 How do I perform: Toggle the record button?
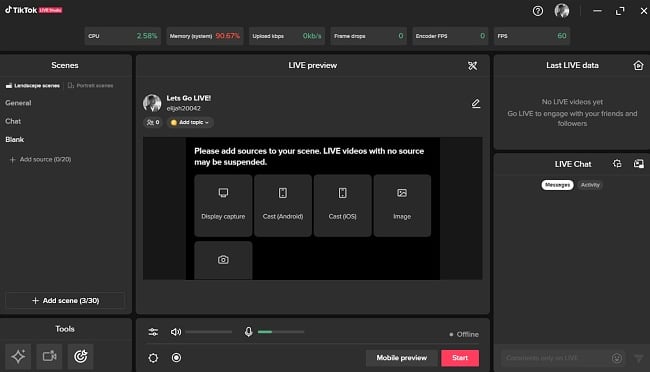pos(176,357)
